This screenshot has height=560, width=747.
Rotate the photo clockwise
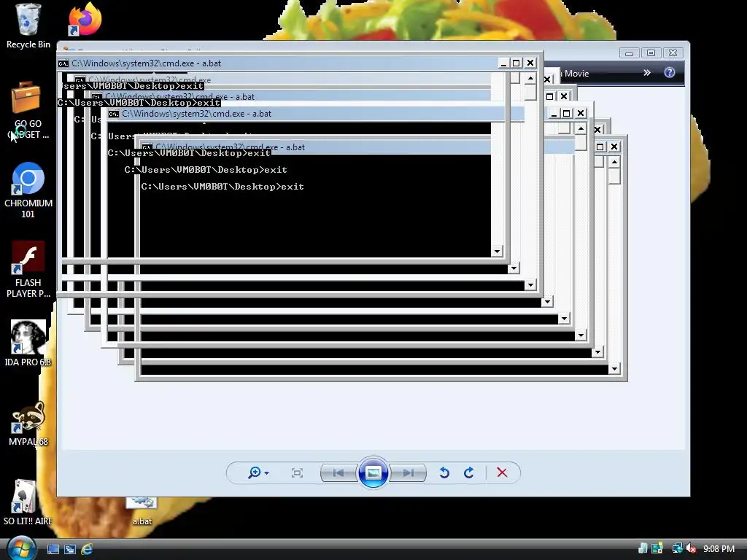[469, 472]
